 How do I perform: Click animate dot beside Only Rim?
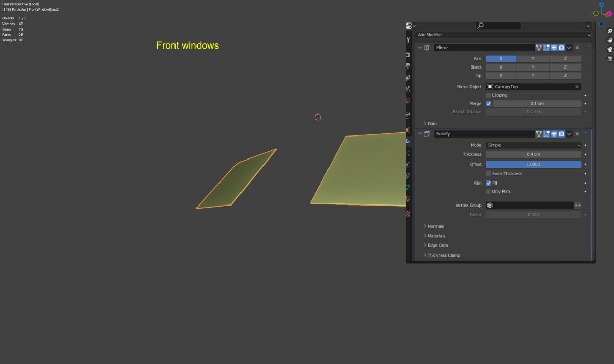coord(585,191)
